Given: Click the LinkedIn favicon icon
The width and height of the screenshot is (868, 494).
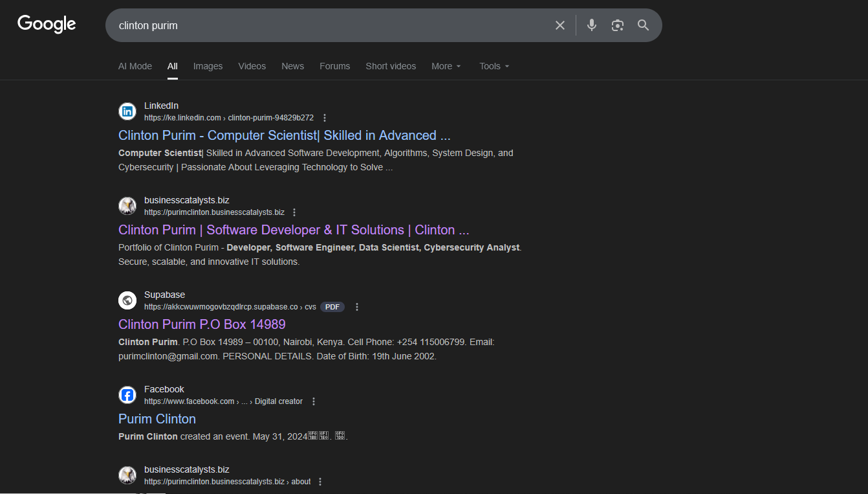Looking at the screenshot, I should [127, 111].
